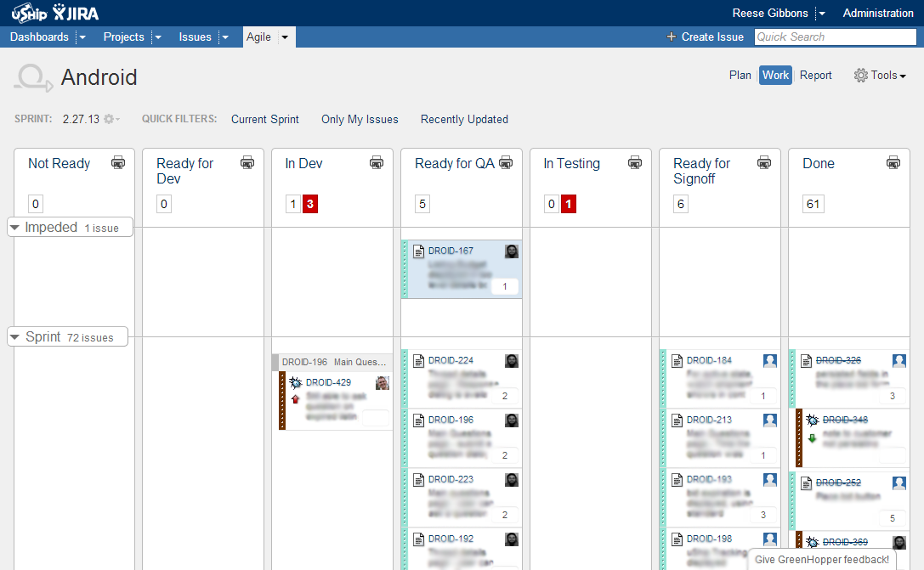The height and width of the screenshot is (570, 924).
Task: Collapse the Impeded swimlane
Action: coord(14,227)
